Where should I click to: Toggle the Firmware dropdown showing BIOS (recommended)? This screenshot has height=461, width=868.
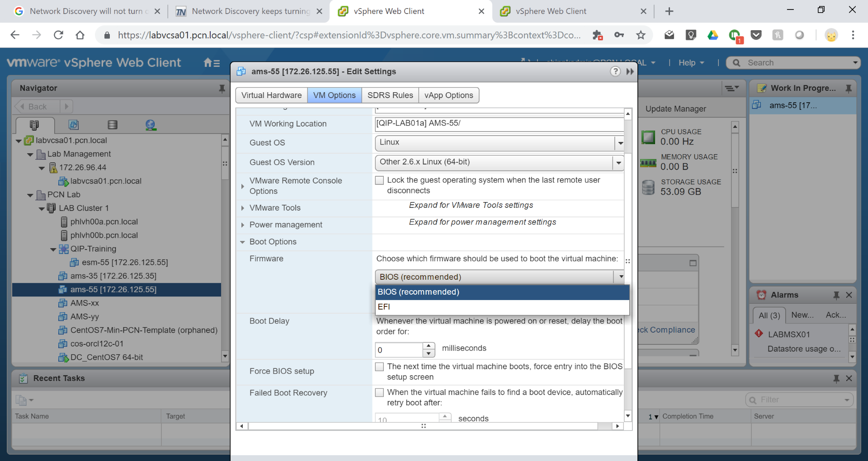[500, 277]
